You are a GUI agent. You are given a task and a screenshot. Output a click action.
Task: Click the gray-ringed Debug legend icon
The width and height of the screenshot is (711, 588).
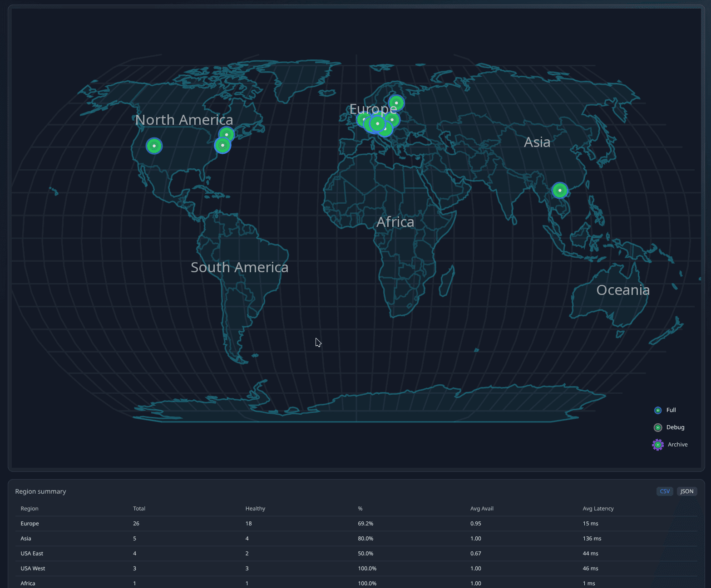658,428
